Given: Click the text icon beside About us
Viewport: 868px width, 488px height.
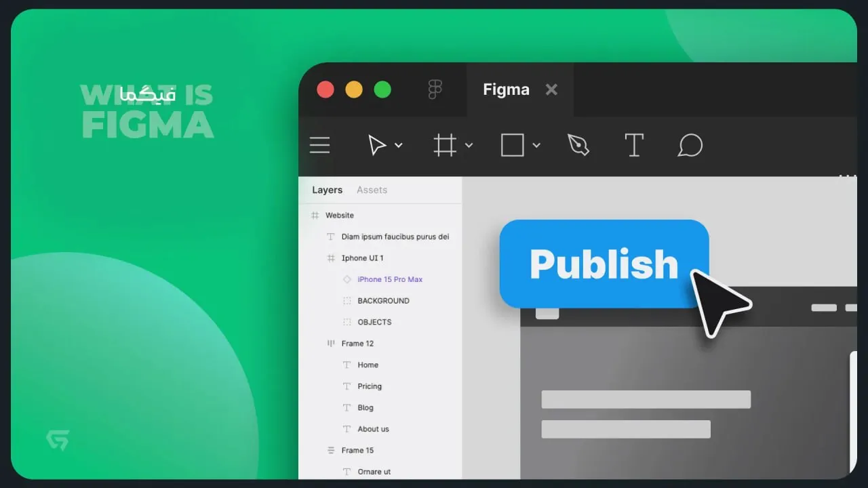Looking at the screenshot, I should (x=347, y=428).
